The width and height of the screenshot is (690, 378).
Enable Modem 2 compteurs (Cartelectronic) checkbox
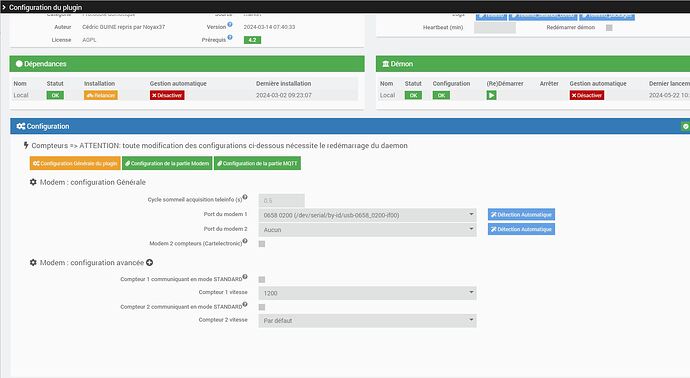click(x=262, y=244)
